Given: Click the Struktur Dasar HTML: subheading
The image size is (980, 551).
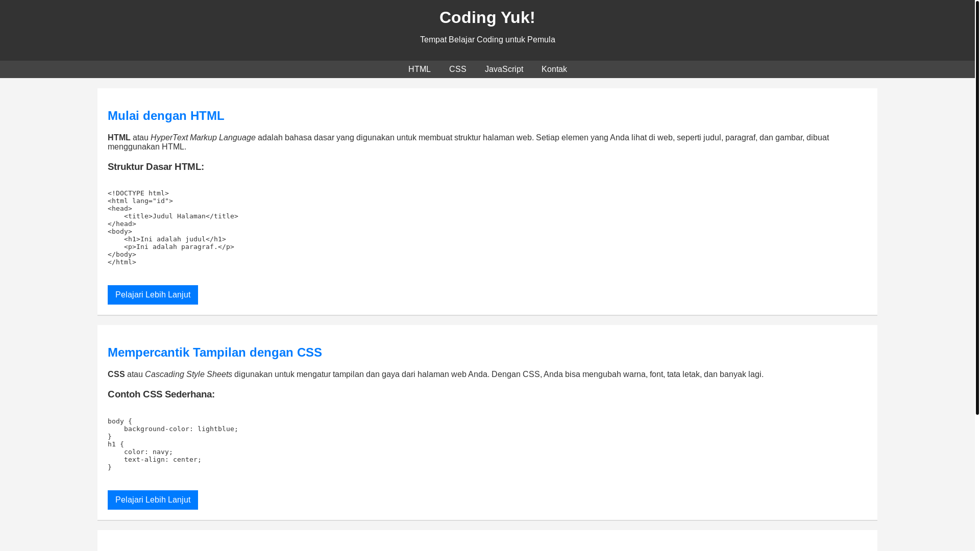Looking at the screenshot, I should point(156,167).
